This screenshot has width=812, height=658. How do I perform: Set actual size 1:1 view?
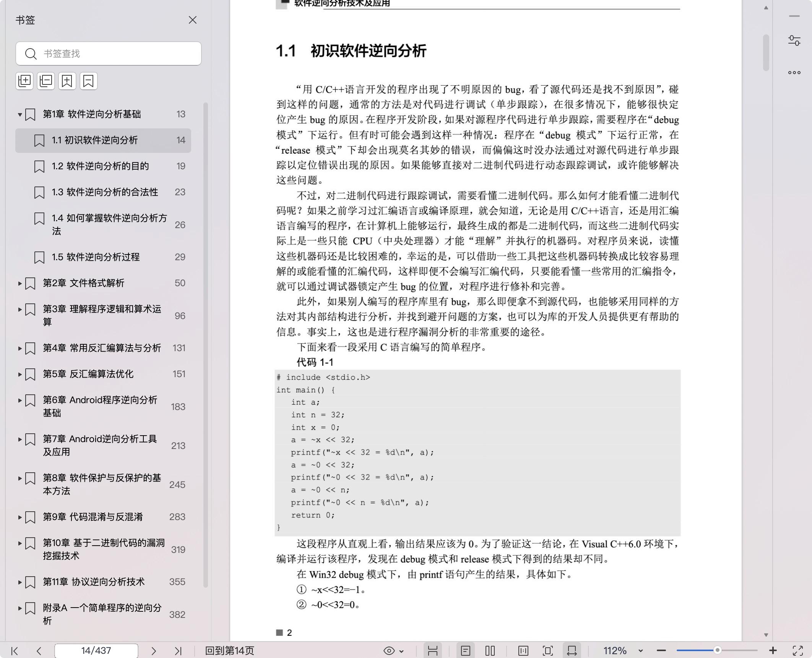523,651
